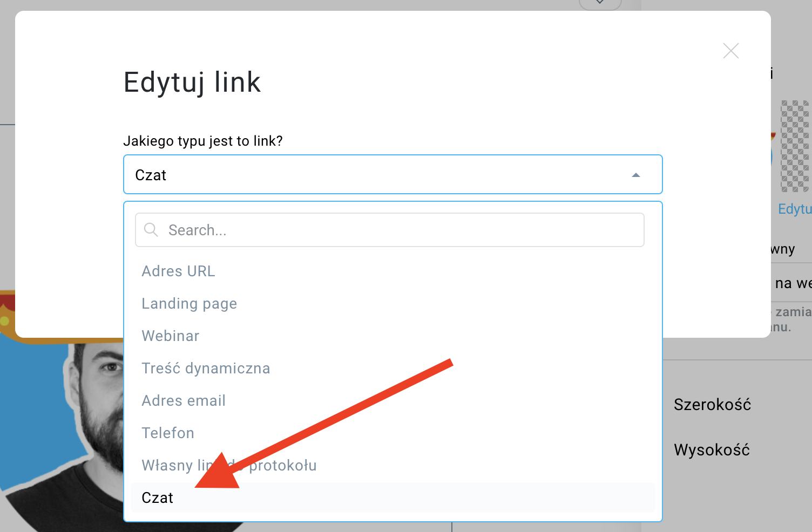Screen dimensions: 812x532
Task: Close the Edytuj link dialog
Action: [x=730, y=51]
